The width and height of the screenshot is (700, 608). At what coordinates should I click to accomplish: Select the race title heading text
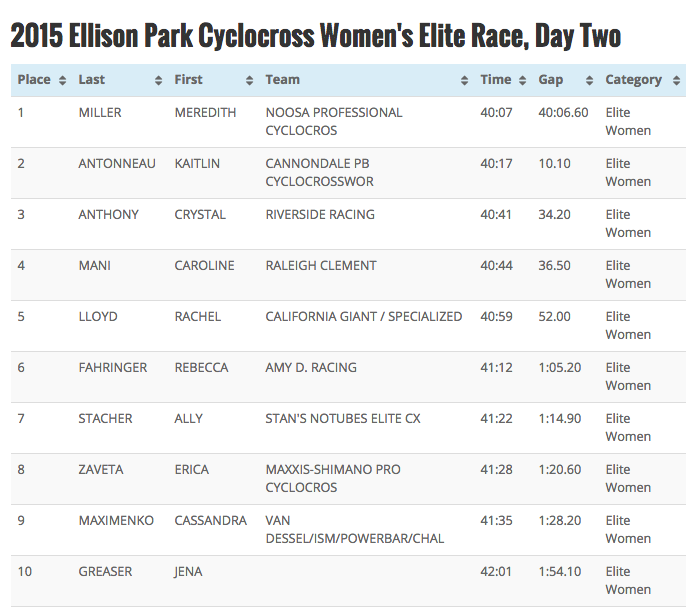(x=315, y=37)
